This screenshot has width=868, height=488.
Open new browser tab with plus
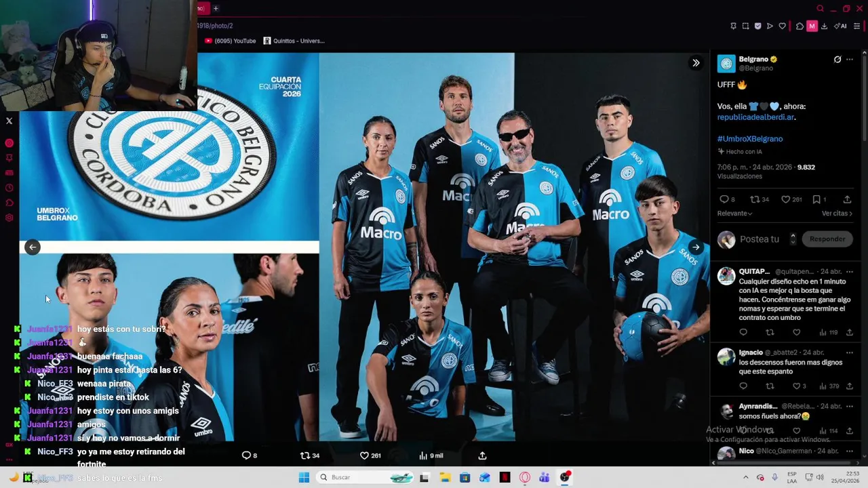tap(216, 8)
